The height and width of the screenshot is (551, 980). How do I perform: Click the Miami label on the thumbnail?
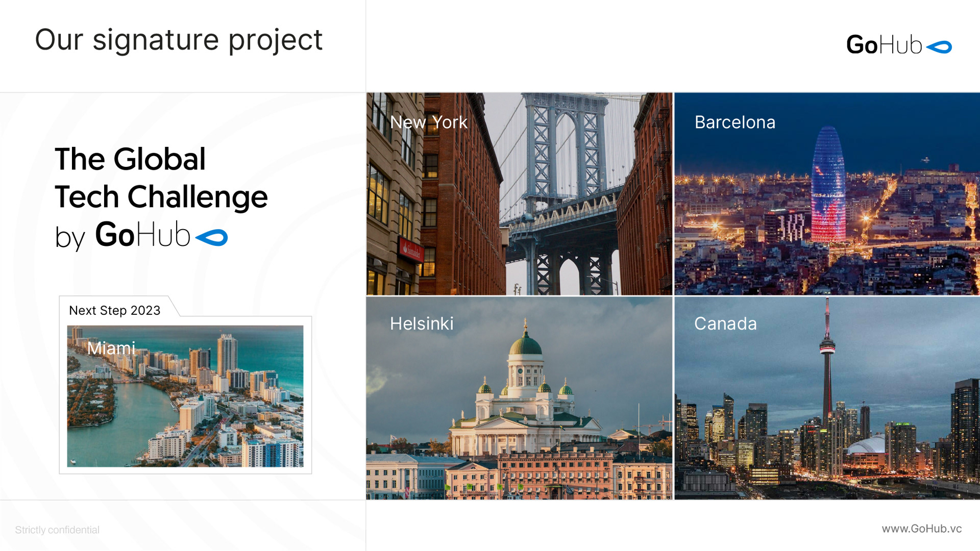pos(111,348)
